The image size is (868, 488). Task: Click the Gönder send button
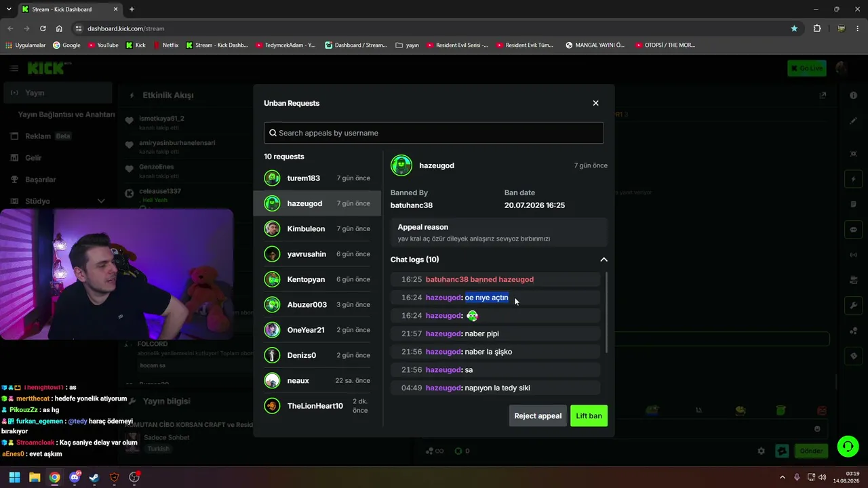pos(811,451)
